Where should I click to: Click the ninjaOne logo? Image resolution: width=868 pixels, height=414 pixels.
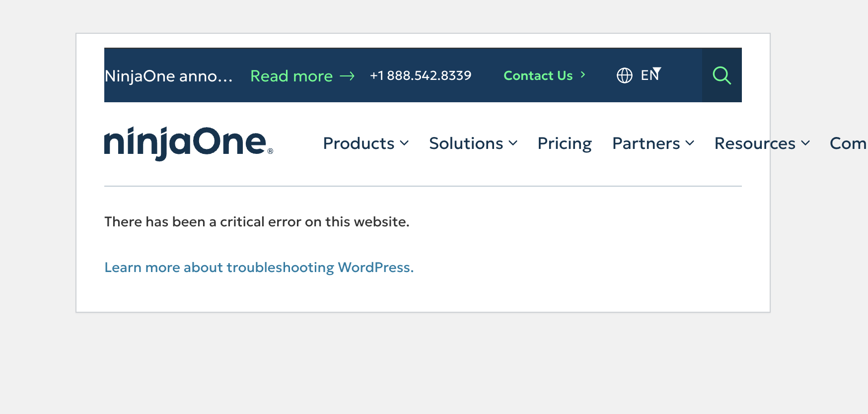point(189,143)
